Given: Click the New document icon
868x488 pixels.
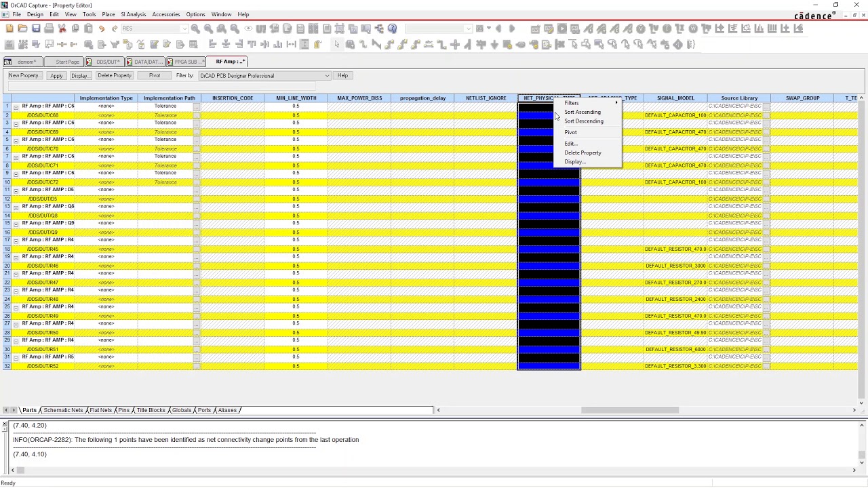Looking at the screenshot, I should click(x=9, y=28).
